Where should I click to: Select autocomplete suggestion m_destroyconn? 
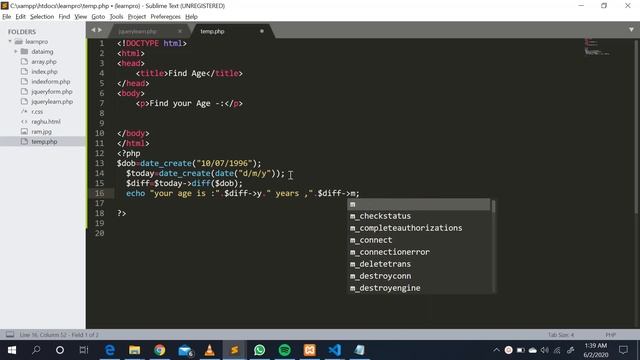pos(419,276)
